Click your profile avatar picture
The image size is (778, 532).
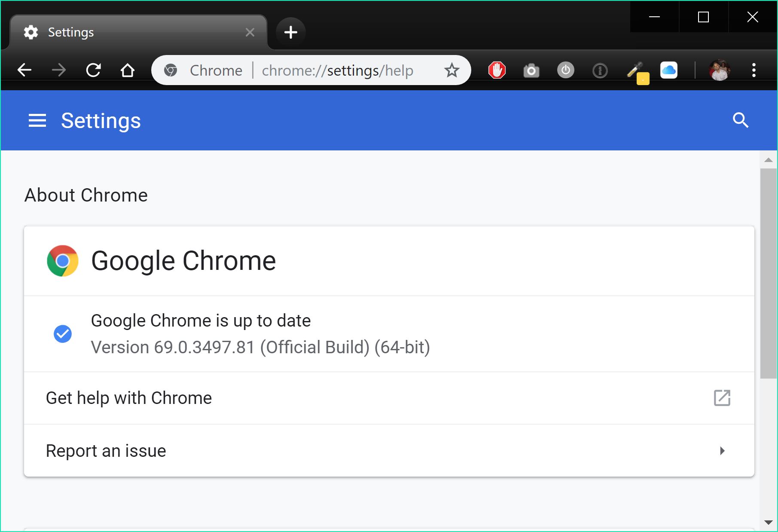[x=720, y=70]
